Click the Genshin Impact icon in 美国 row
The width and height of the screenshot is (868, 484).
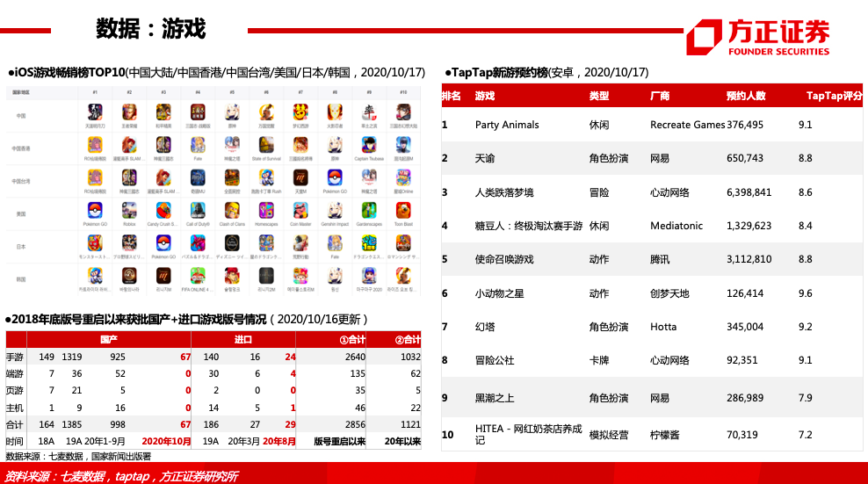pyautogui.click(x=335, y=211)
